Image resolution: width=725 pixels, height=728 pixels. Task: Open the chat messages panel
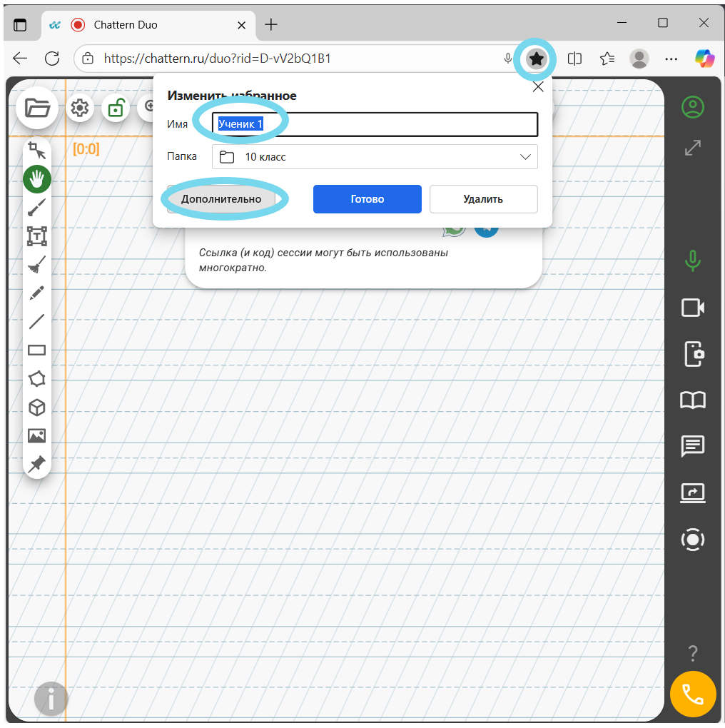(x=692, y=446)
